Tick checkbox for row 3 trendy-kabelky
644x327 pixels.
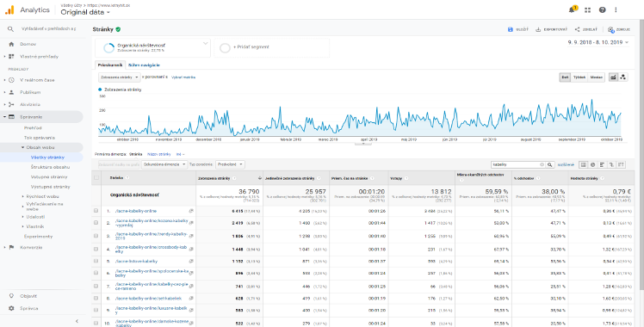pos(96,236)
